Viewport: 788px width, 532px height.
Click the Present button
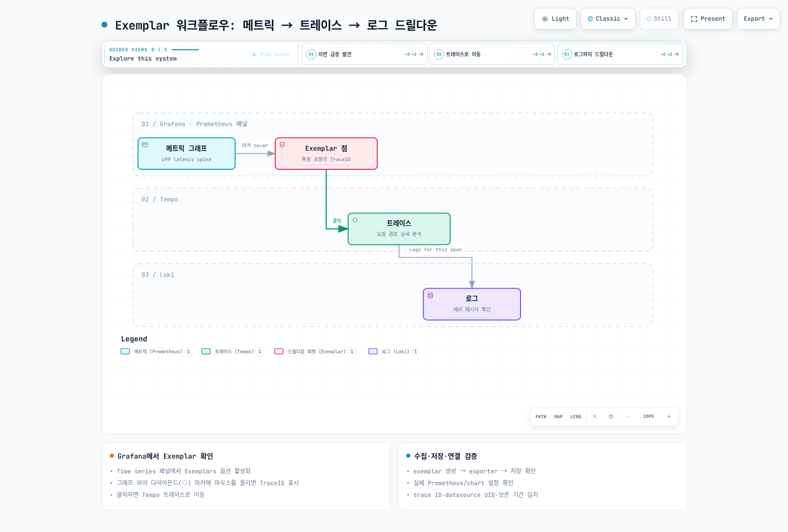[708, 19]
